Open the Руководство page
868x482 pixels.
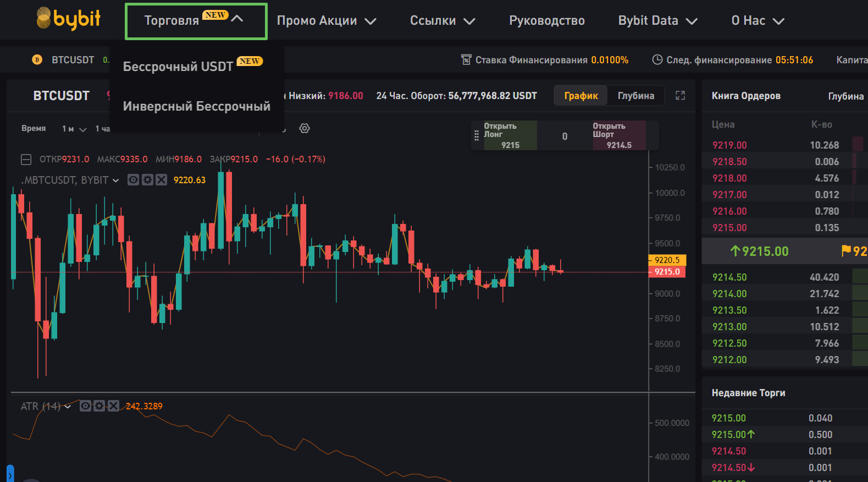(x=547, y=21)
